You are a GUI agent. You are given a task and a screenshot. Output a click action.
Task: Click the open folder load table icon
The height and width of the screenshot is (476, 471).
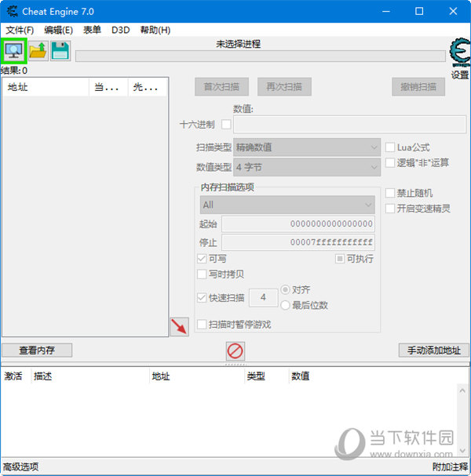point(38,51)
